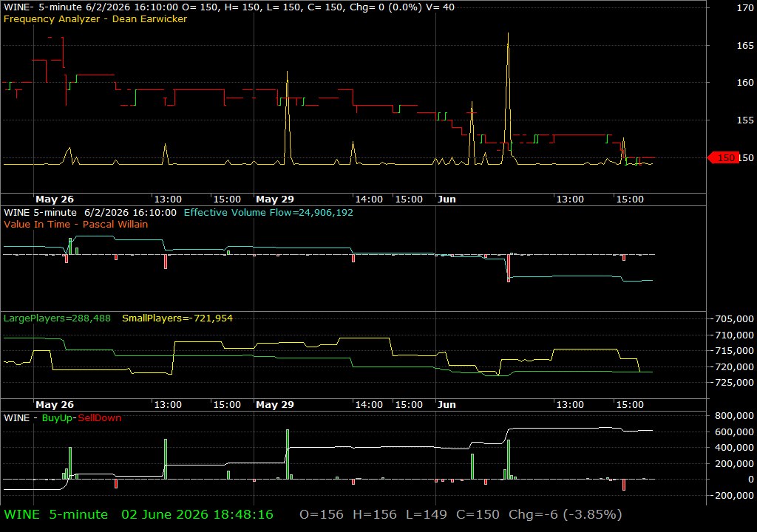757x532 pixels.
Task: Click the 200,000 volume axis value
Action: point(734,463)
